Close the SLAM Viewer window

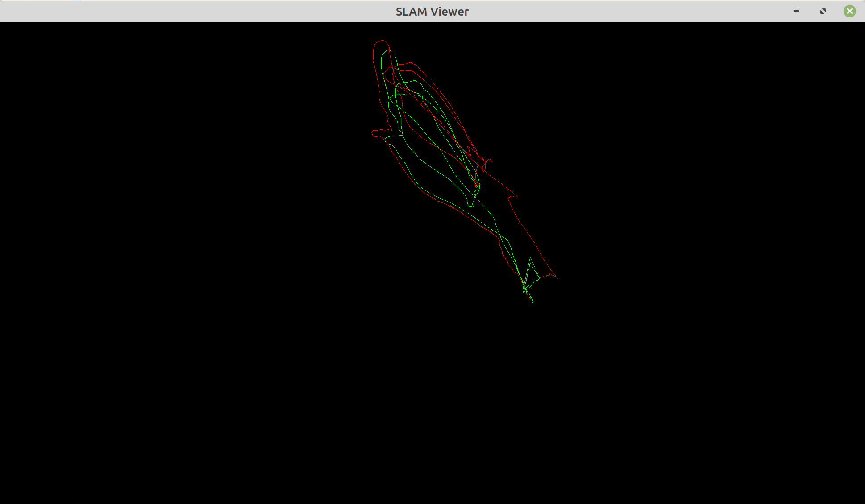click(x=850, y=11)
